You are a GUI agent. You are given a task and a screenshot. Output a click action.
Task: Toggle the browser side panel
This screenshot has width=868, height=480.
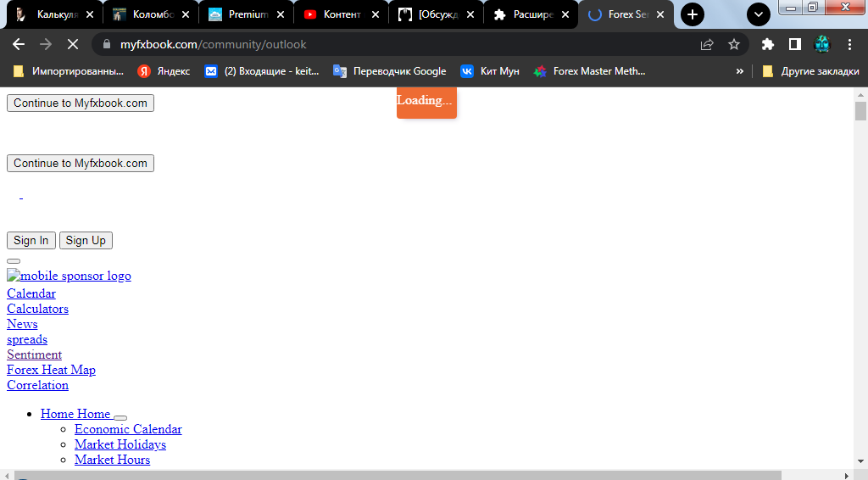pyautogui.click(x=795, y=44)
